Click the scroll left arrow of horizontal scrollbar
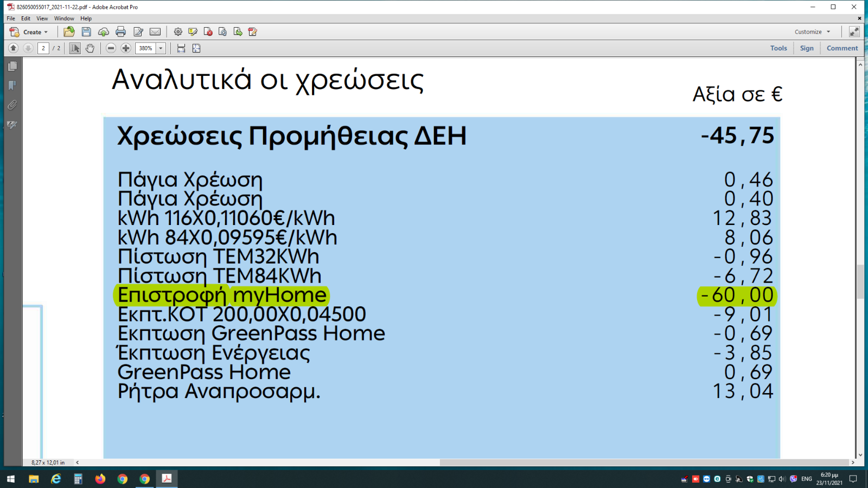Screen dimensions: 868x488 click(78, 463)
